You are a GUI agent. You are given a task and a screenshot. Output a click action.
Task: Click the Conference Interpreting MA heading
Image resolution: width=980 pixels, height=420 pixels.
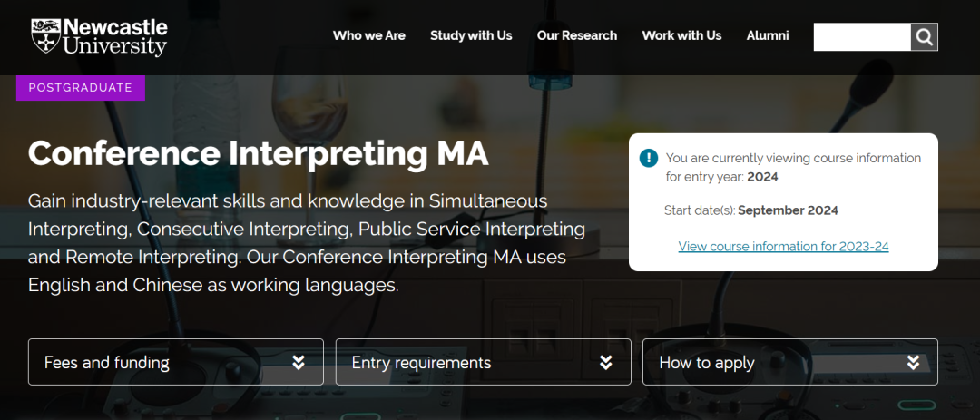pyautogui.click(x=259, y=154)
